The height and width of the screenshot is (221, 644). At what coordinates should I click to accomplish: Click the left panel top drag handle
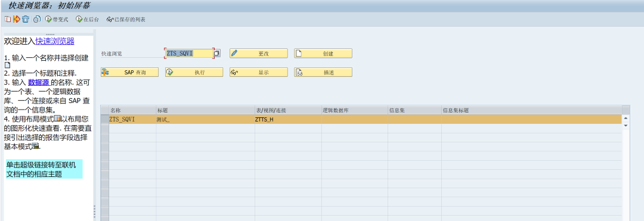point(50,35)
